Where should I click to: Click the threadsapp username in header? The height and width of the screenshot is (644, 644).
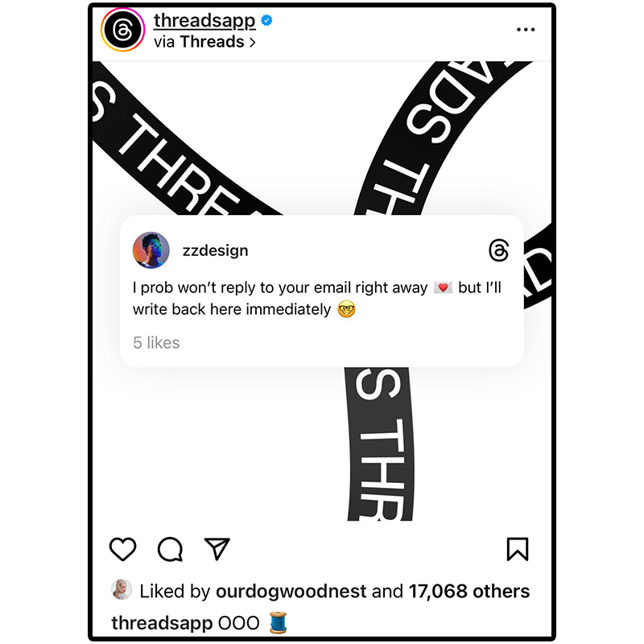(204, 21)
